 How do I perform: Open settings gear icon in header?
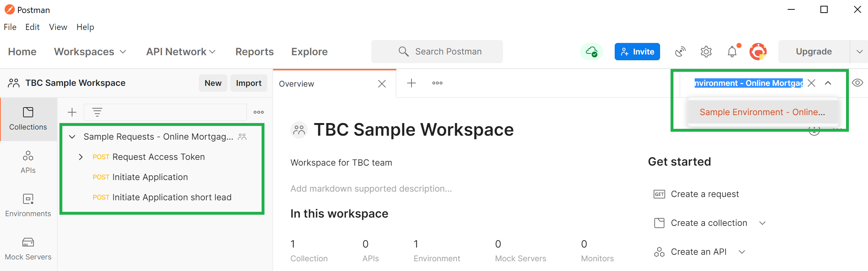(x=706, y=52)
